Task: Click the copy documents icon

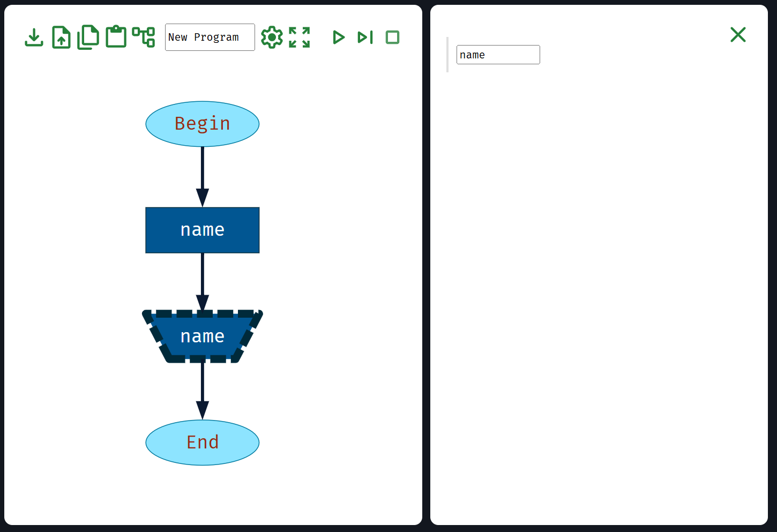Action: (x=88, y=38)
